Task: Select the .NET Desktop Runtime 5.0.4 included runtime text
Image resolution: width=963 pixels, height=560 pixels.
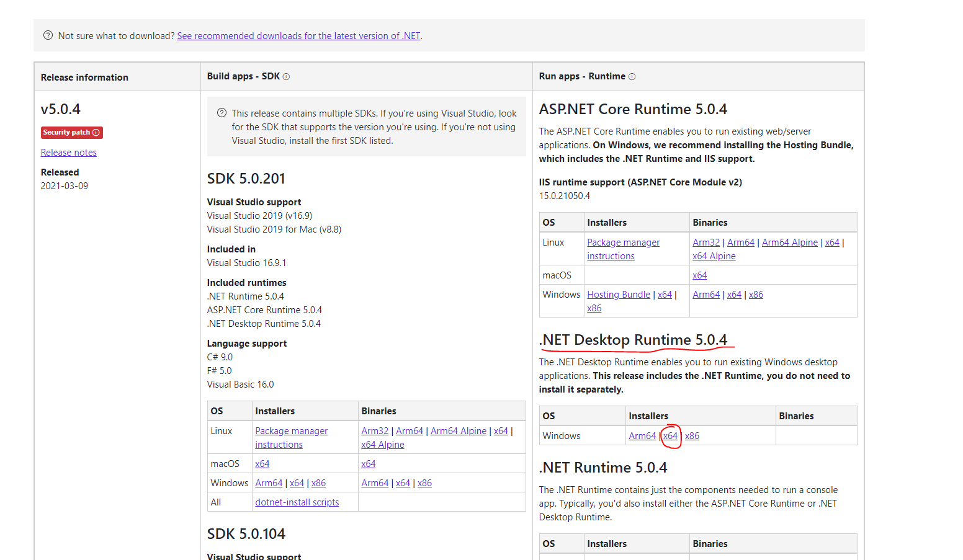Action: [x=264, y=324]
